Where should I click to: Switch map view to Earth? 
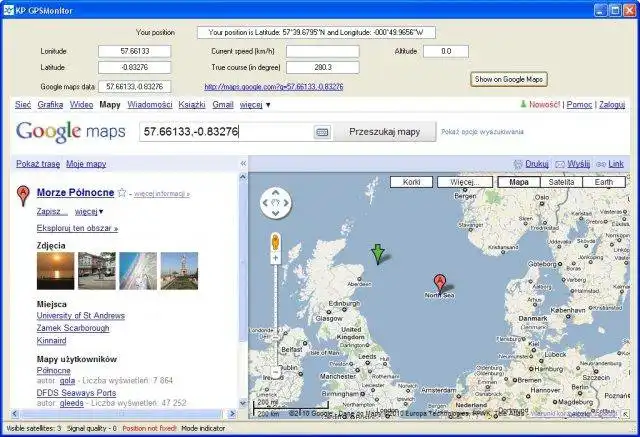(604, 182)
